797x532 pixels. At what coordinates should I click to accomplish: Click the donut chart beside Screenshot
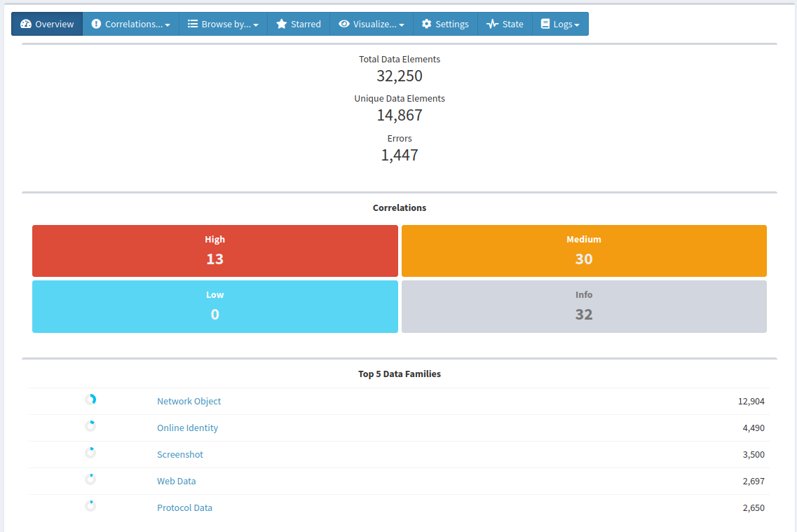click(90, 452)
